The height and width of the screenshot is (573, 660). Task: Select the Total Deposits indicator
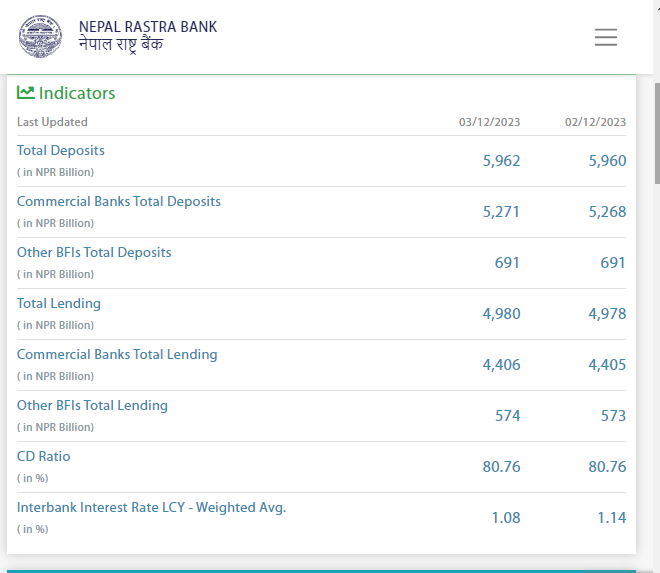point(61,150)
